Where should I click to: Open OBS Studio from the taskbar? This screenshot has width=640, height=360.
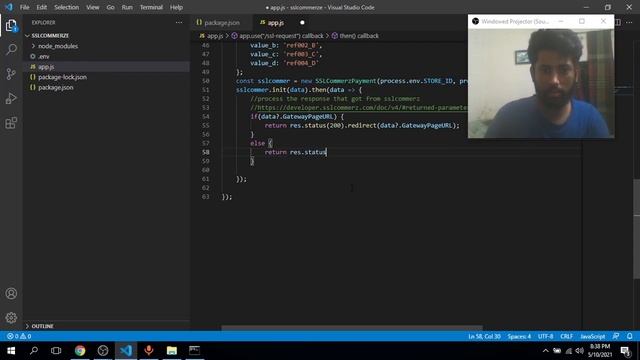click(x=103, y=351)
